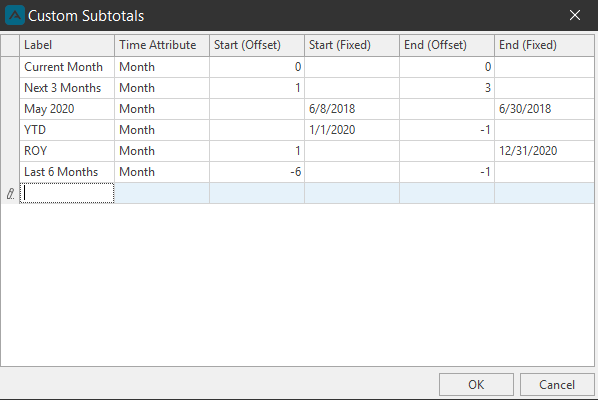Click End (Offset) value 0 in Current Month row

click(x=447, y=67)
